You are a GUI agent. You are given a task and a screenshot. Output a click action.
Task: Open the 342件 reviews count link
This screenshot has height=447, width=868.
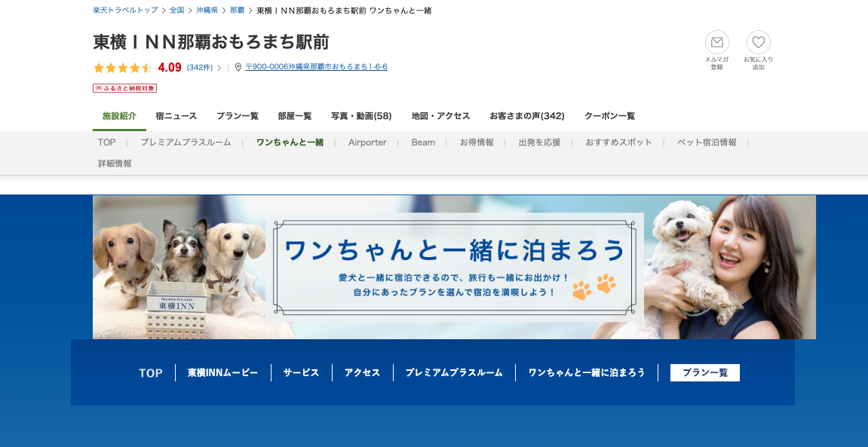click(200, 68)
